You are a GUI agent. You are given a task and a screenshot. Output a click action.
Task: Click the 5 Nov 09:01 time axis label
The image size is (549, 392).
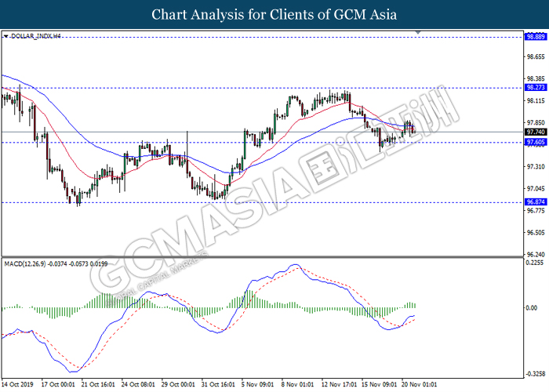(x=258, y=385)
